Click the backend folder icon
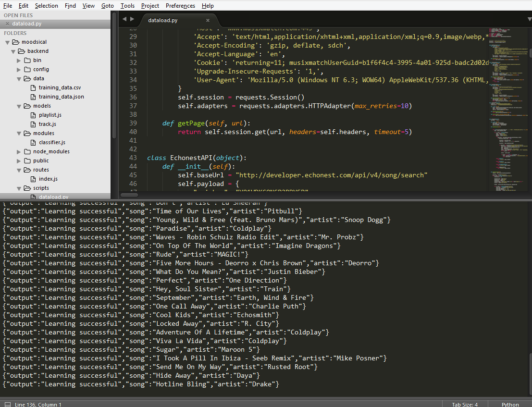This screenshot has width=532, height=407. 21,51
